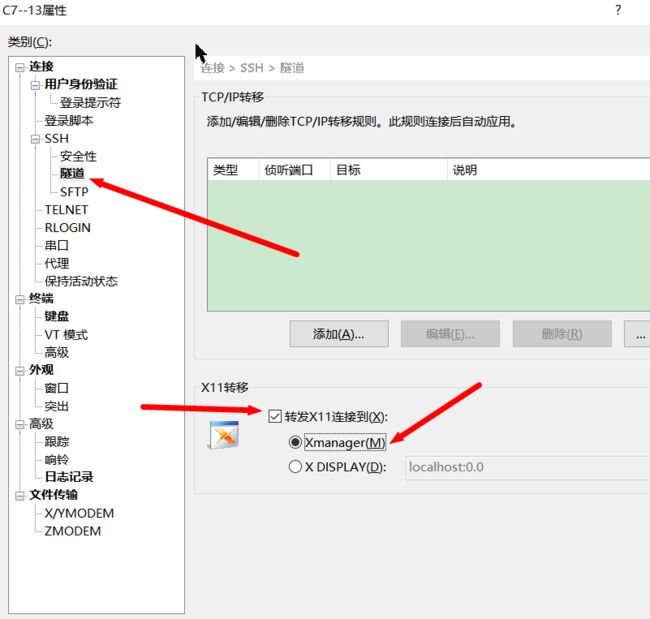Click the empty TCP/IP forwarding rules list
Viewport: 650px width, 619px height.
(429, 245)
